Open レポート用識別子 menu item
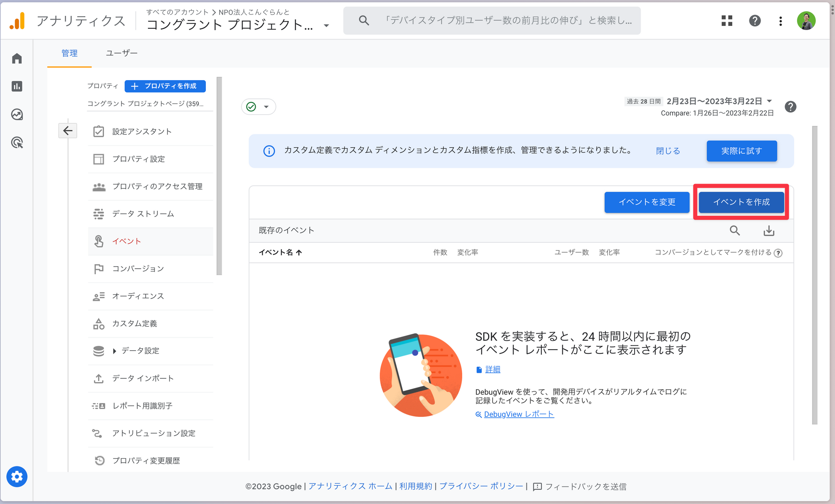The height and width of the screenshot is (504, 835). pos(150,406)
